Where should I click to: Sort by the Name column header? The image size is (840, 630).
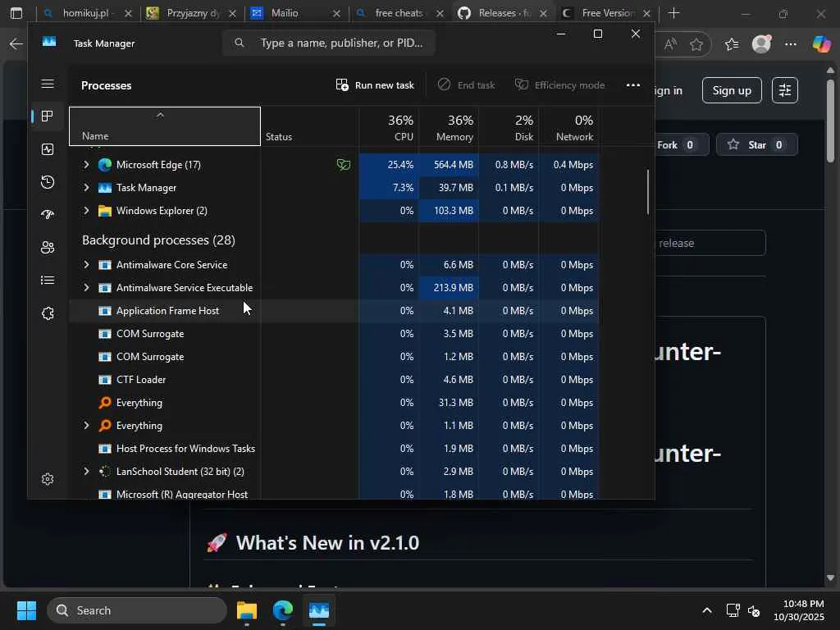tap(164, 126)
